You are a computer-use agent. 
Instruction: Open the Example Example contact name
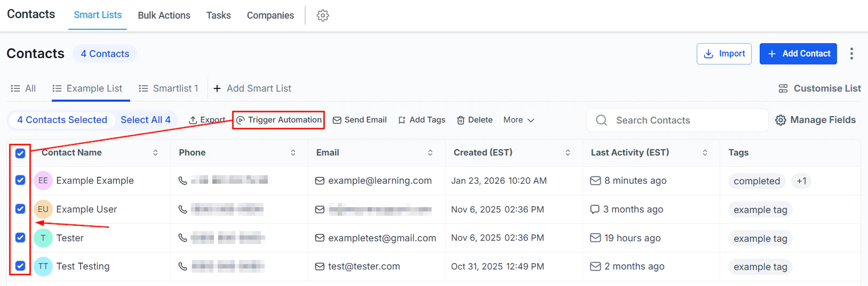pos(95,181)
